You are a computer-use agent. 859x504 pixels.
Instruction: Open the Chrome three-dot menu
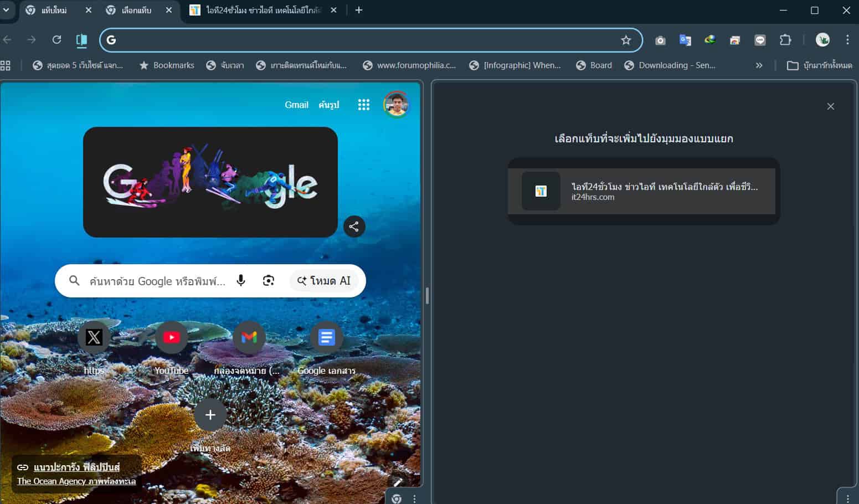point(847,40)
